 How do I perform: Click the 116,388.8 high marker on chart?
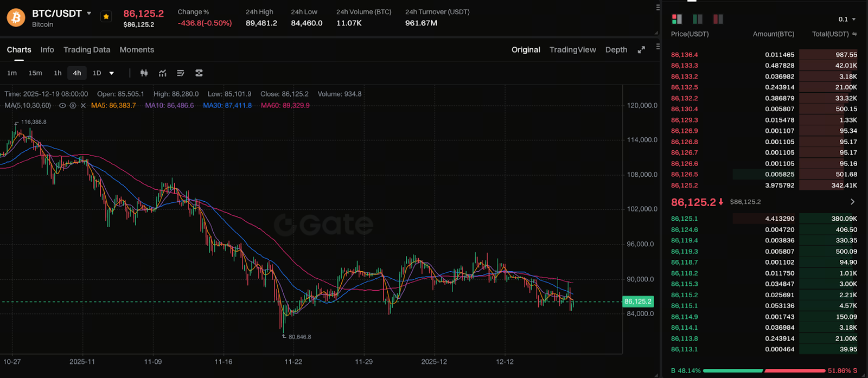pos(34,122)
